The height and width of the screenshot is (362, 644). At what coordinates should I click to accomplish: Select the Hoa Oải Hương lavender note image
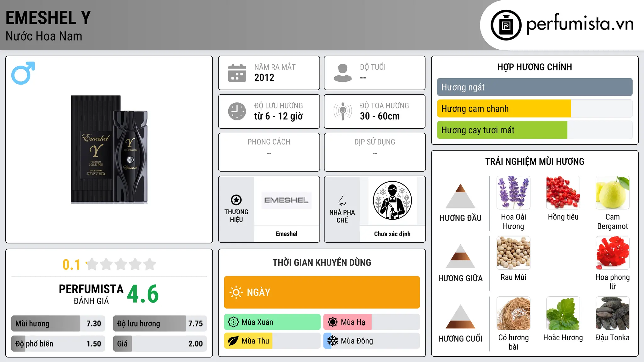point(514,193)
